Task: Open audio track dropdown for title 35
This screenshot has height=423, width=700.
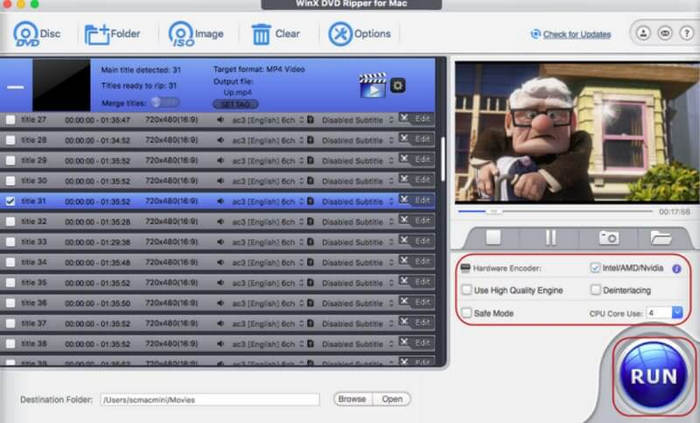Action: (x=268, y=283)
